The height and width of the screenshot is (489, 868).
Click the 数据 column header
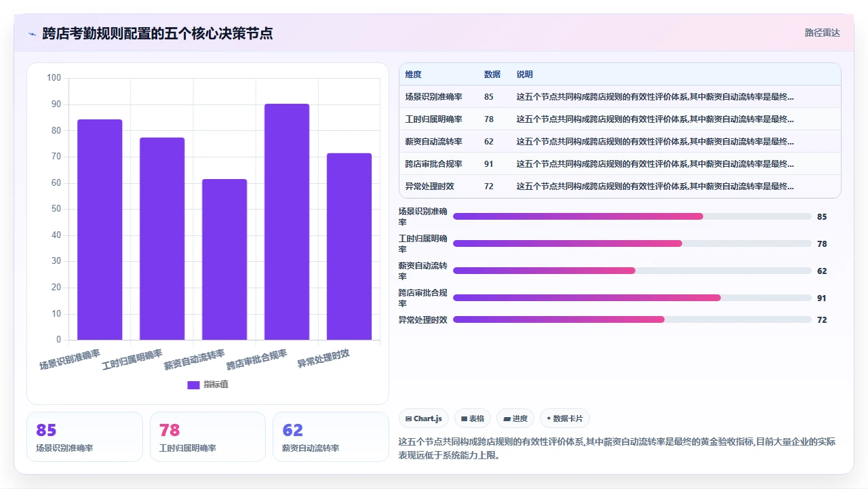tap(492, 75)
